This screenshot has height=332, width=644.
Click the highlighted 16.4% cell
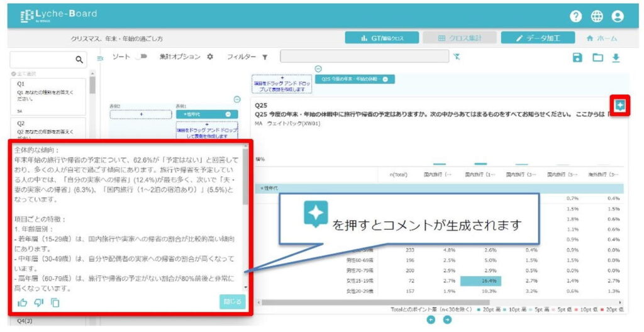(x=480, y=281)
